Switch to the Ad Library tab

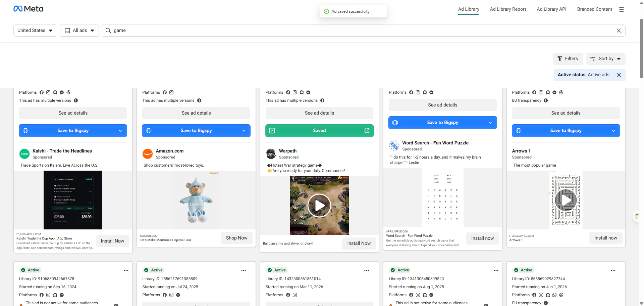[x=469, y=9]
